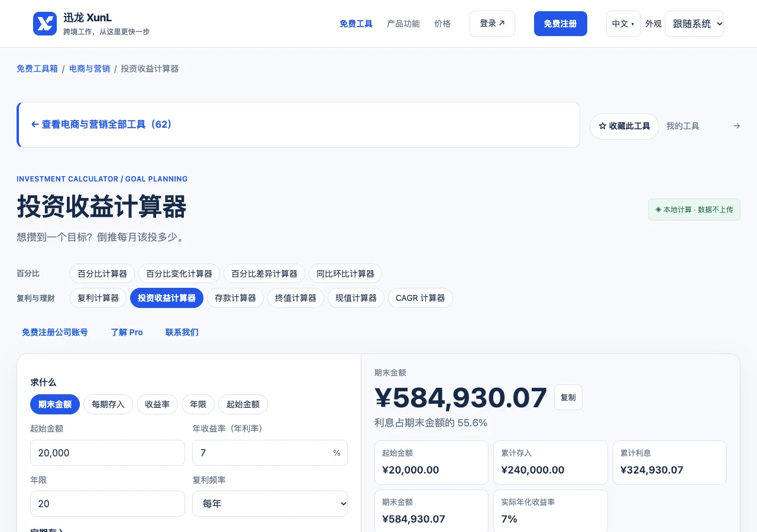Click the 了解 Pro link
This screenshot has width=757, height=532.
click(127, 332)
